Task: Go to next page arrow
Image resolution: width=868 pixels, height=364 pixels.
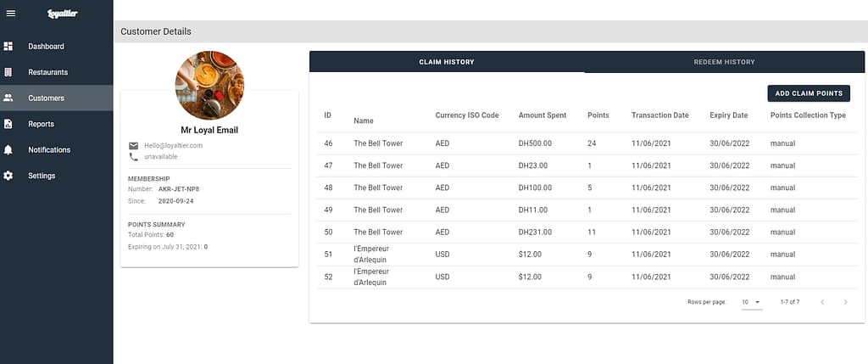Action: click(845, 302)
